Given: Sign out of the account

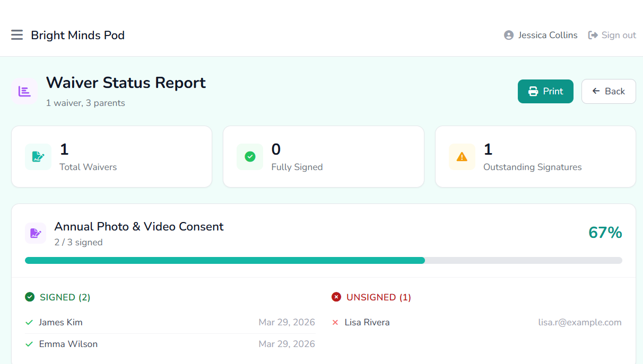Looking at the screenshot, I should (612, 35).
